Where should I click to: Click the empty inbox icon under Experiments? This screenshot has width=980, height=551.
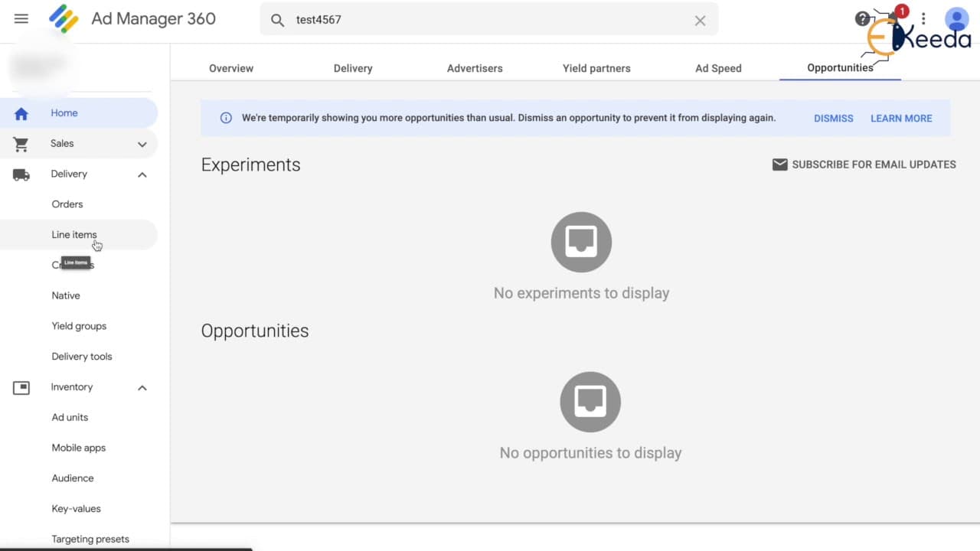pos(581,242)
